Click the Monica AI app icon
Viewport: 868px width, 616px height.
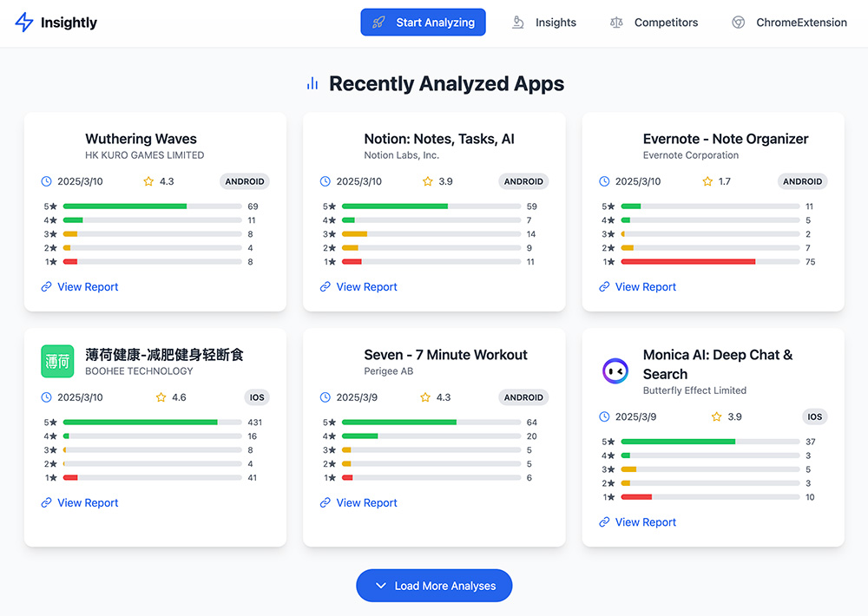pos(615,370)
